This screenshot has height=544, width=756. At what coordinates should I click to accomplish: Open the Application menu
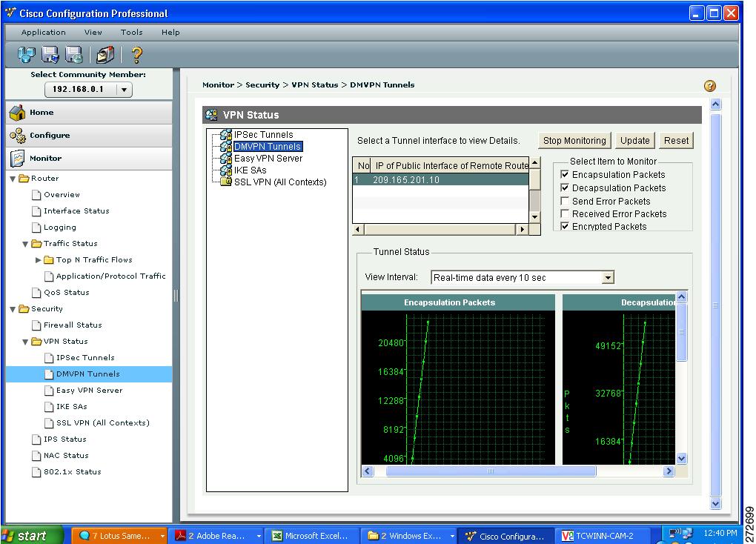[44, 33]
